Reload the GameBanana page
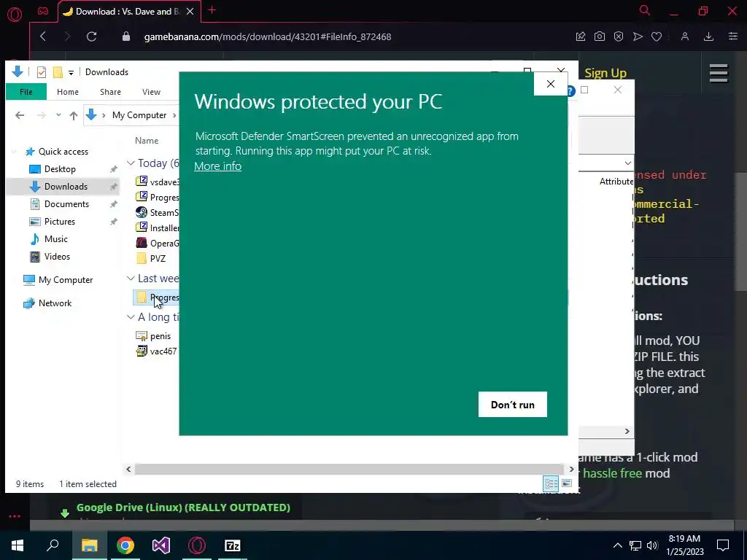The width and height of the screenshot is (747, 560). coord(91,36)
